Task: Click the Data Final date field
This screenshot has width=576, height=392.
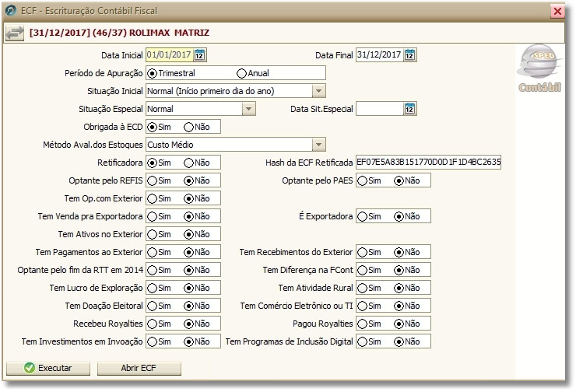Action: tap(380, 55)
